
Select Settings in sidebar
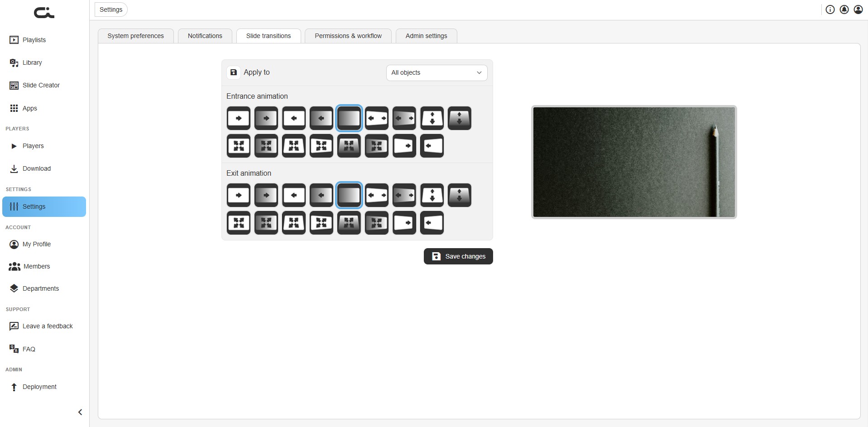click(44, 206)
